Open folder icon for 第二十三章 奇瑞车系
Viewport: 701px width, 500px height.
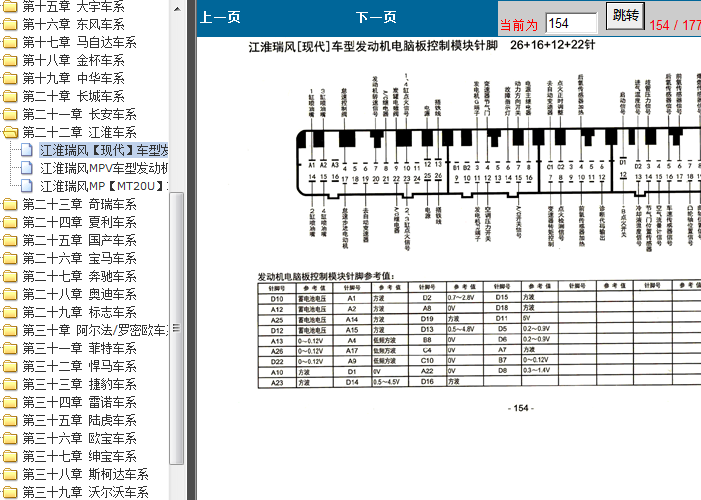click(10, 204)
